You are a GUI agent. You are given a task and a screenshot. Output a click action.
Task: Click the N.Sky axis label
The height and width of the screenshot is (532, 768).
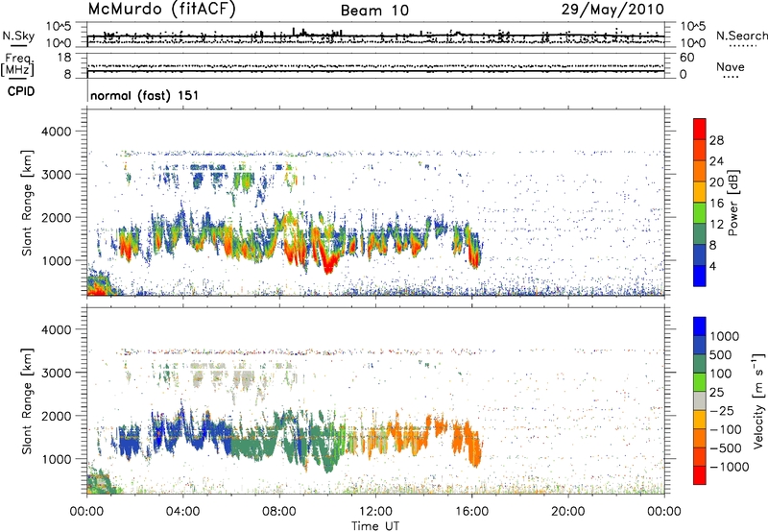[x=18, y=36]
